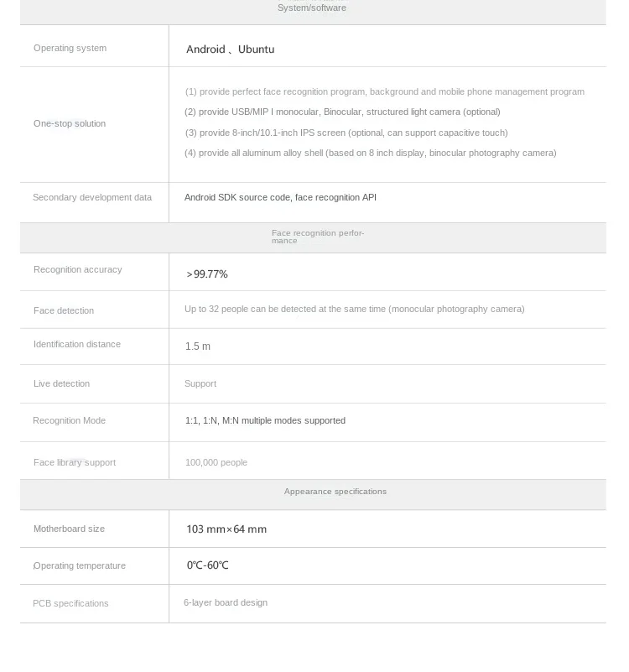Click the Face detection row label
This screenshot has height=672, width=629.
pos(64,311)
